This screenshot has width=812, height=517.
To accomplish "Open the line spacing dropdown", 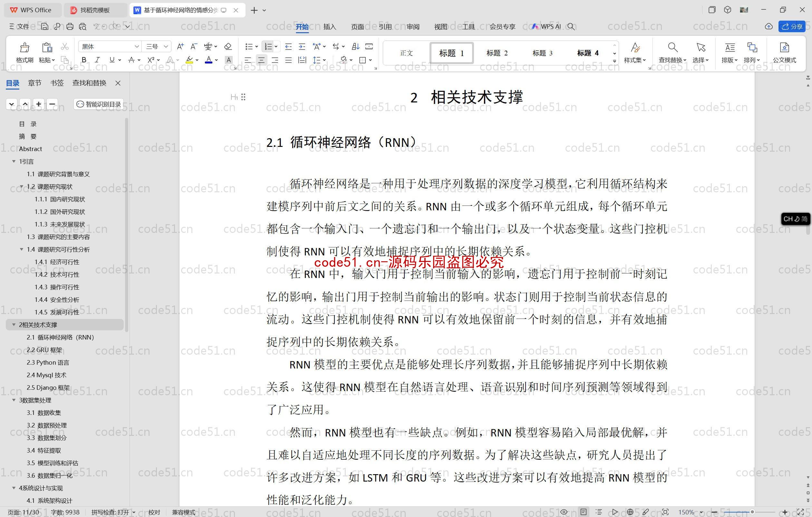I will [324, 60].
